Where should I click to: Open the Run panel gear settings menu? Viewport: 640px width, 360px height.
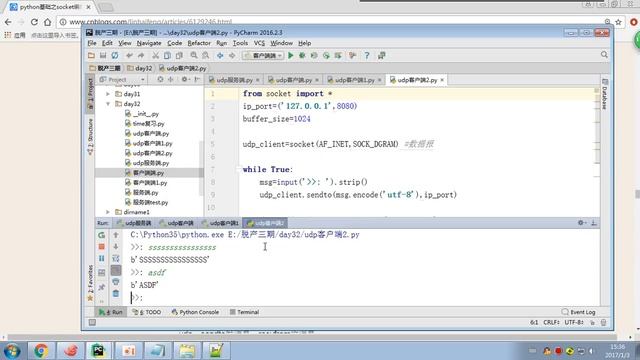click(x=581, y=223)
